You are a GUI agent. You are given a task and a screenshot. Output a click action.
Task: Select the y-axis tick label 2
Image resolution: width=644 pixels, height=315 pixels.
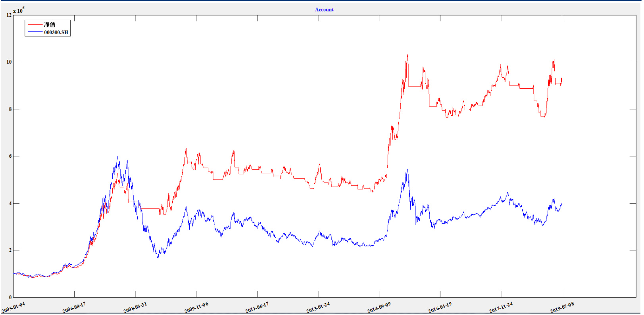pos(10,250)
